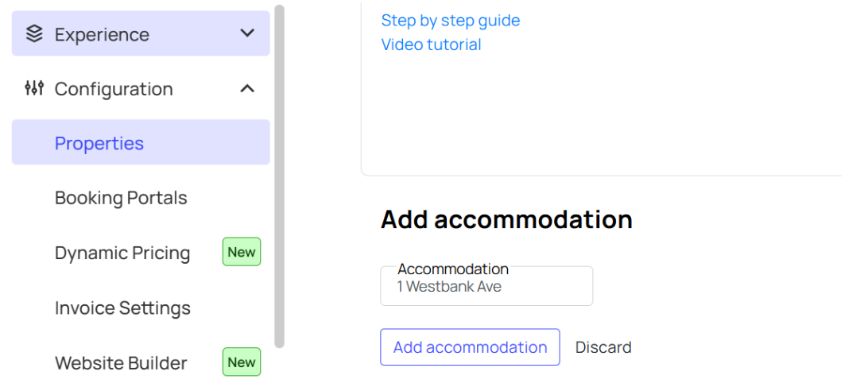The image size is (868, 387).
Task: Click the New badge beside Dynamic Pricing
Action: pyautogui.click(x=242, y=253)
